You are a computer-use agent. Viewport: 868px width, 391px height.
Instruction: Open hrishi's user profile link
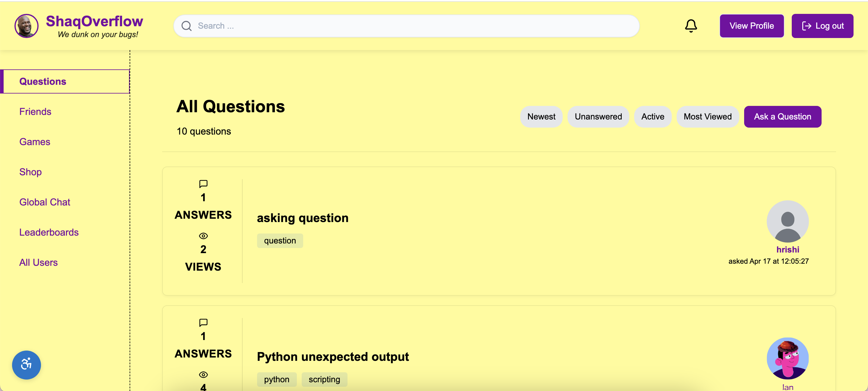click(788, 250)
